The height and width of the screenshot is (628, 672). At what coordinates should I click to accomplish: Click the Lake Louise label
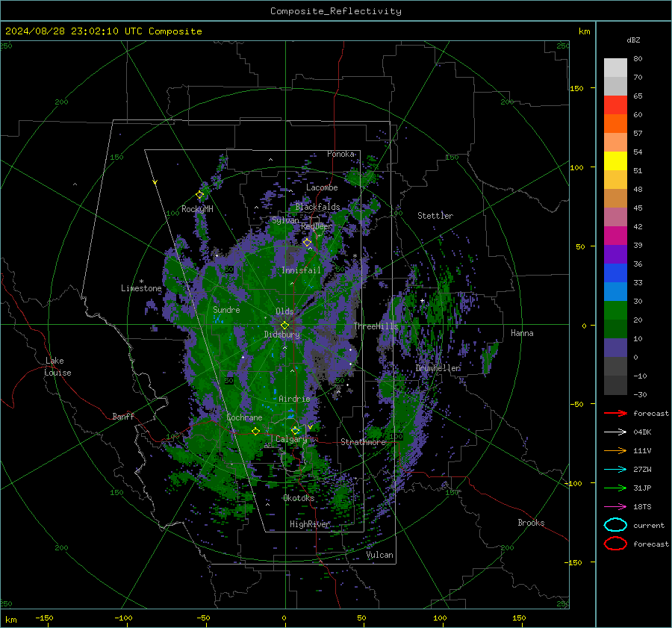click(57, 367)
